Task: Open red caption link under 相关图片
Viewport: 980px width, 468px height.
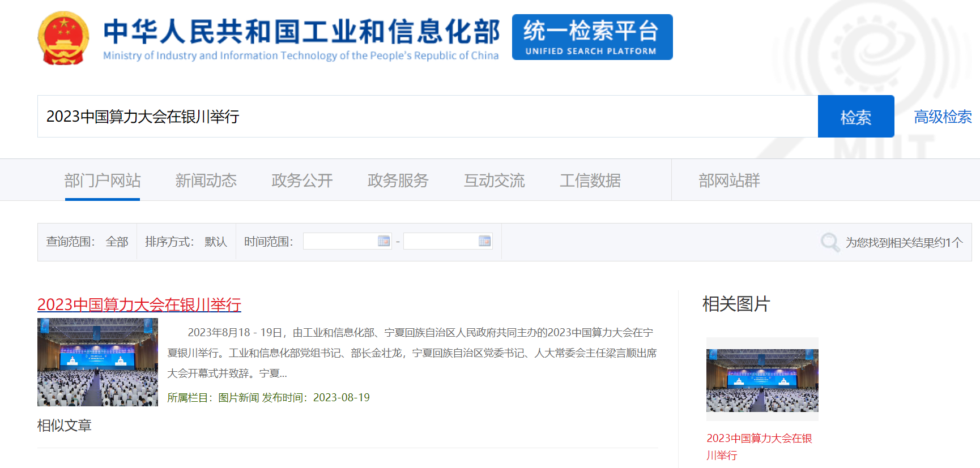Action: click(x=759, y=446)
